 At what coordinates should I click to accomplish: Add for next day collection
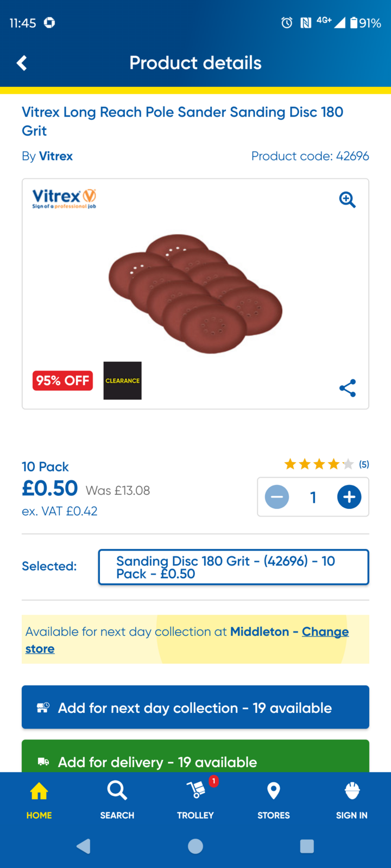[195, 707]
